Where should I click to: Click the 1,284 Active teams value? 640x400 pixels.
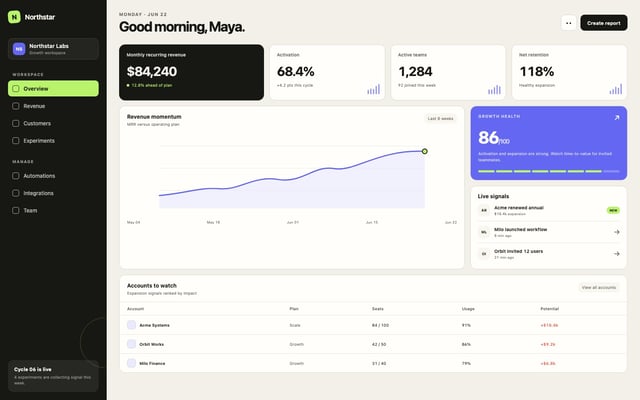coord(415,71)
